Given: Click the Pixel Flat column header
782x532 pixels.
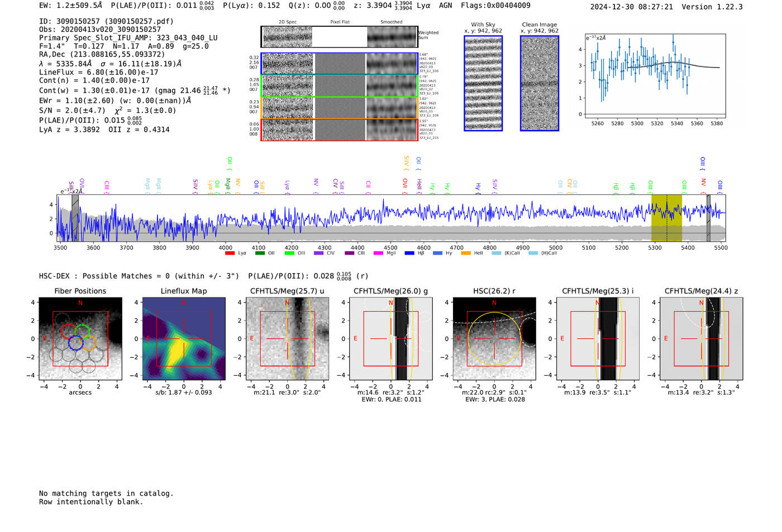Looking at the screenshot, I should click(340, 22).
